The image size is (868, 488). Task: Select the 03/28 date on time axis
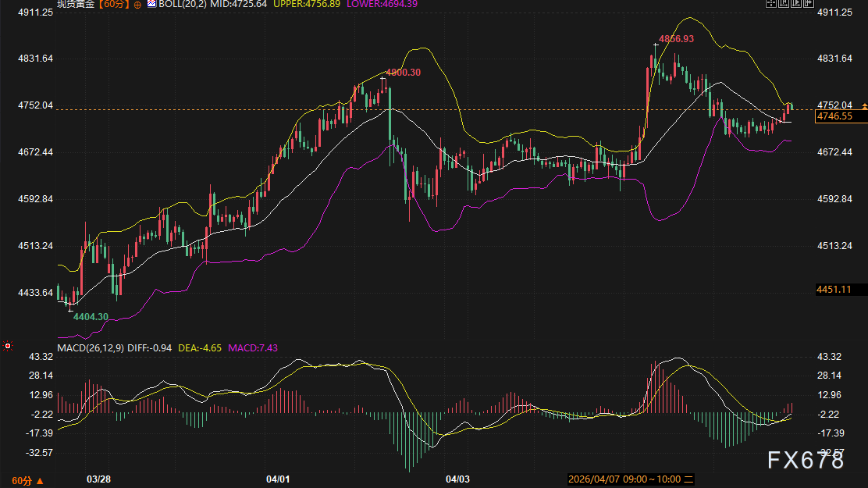pyautogui.click(x=98, y=479)
